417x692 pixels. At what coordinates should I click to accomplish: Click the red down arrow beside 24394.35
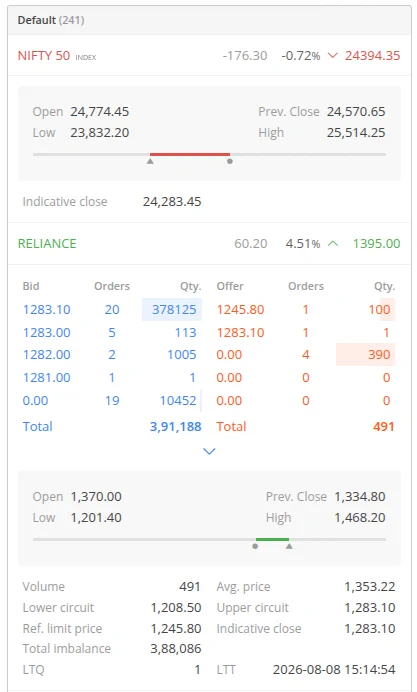coord(333,56)
